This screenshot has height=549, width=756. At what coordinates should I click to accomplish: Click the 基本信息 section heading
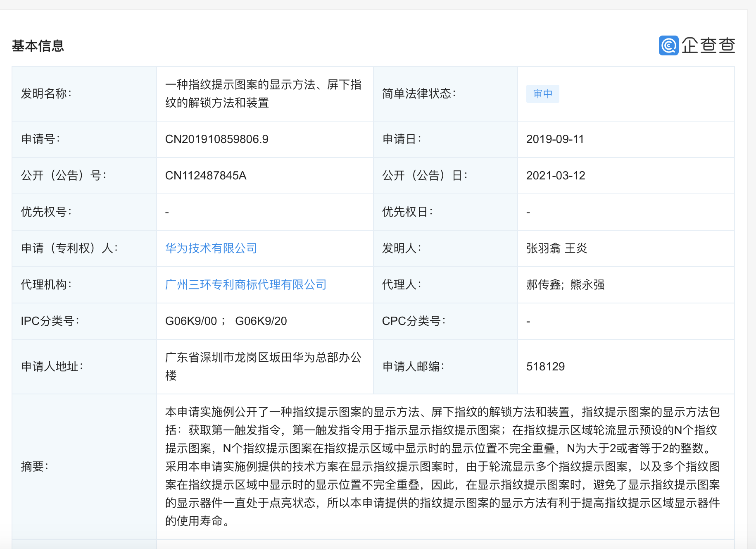click(38, 46)
